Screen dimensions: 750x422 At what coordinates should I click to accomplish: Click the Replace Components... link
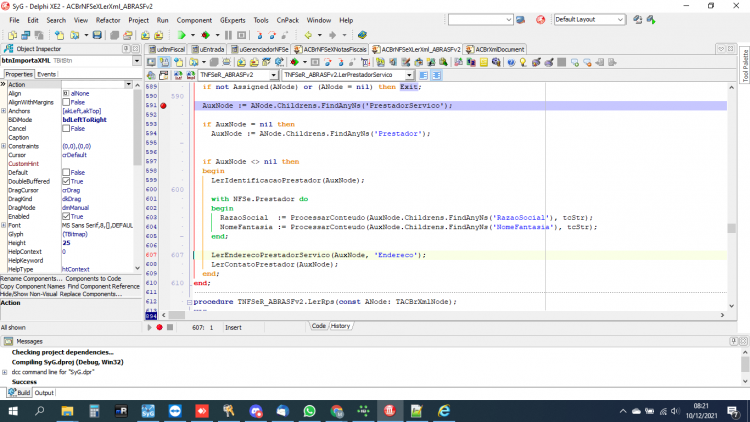(x=91, y=294)
